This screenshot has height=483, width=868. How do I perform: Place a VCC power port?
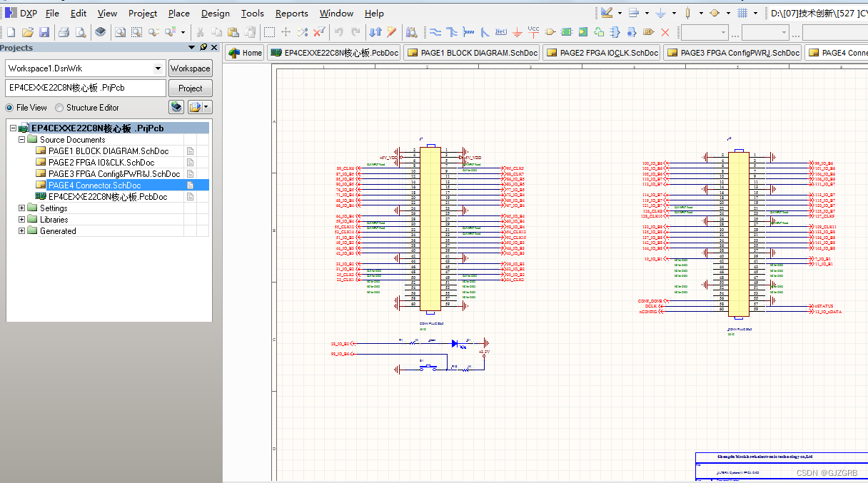pos(533,31)
